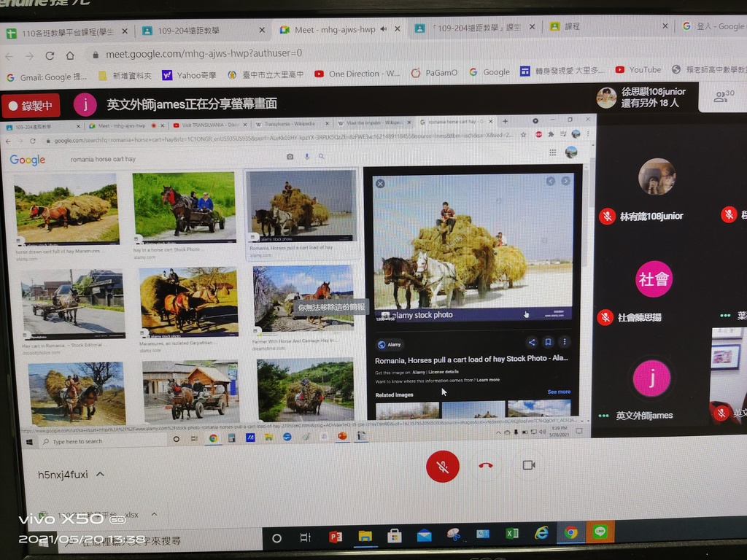
Task: Open the participants panel showing 30
Action: pyautogui.click(x=724, y=96)
